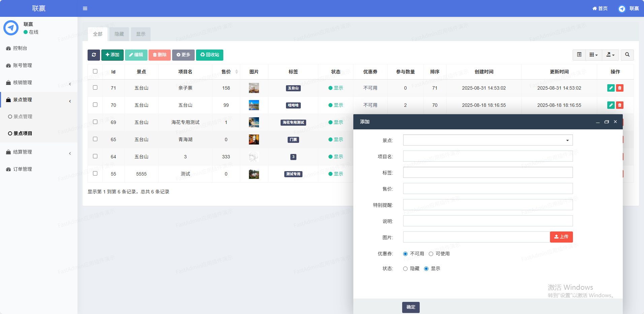The image size is (644, 314).
Task: Open the columns dropdown grid button
Action: [593, 55]
